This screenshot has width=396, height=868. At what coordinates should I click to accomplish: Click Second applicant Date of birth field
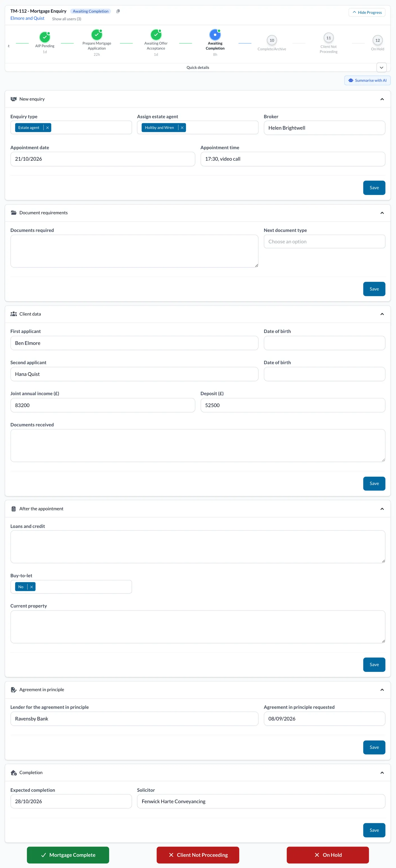(x=324, y=374)
